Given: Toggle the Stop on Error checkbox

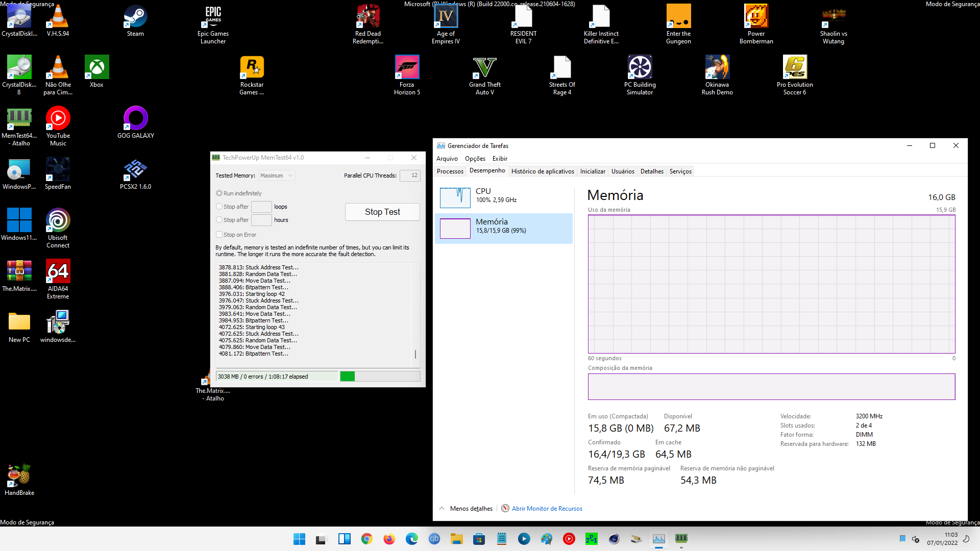Looking at the screenshot, I should pyautogui.click(x=219, y=235).
